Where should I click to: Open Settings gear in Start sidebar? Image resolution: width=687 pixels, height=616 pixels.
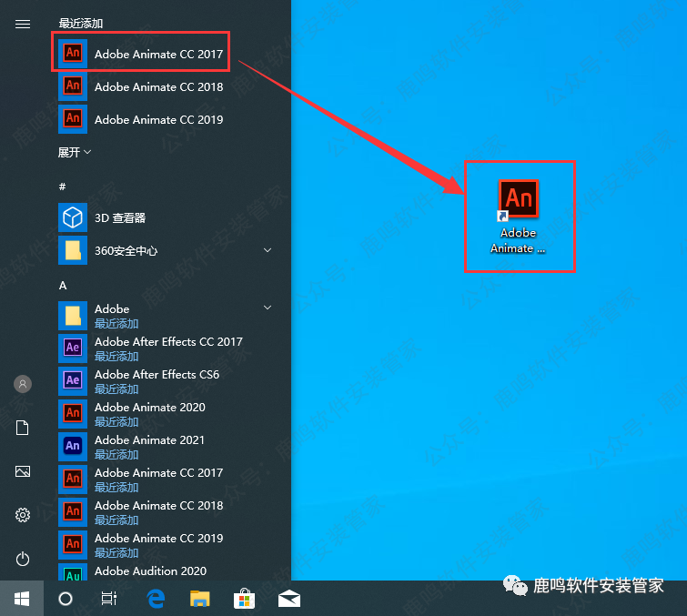point(23,515)
